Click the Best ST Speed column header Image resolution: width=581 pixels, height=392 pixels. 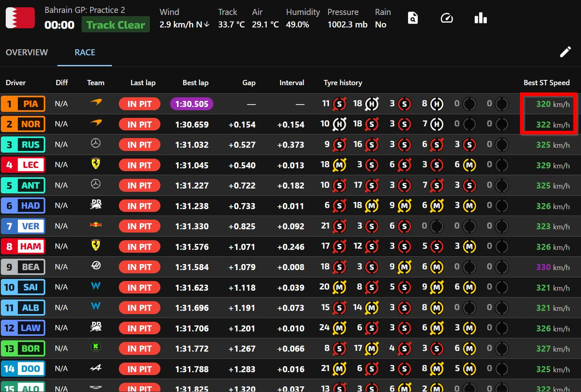[547, 82]
